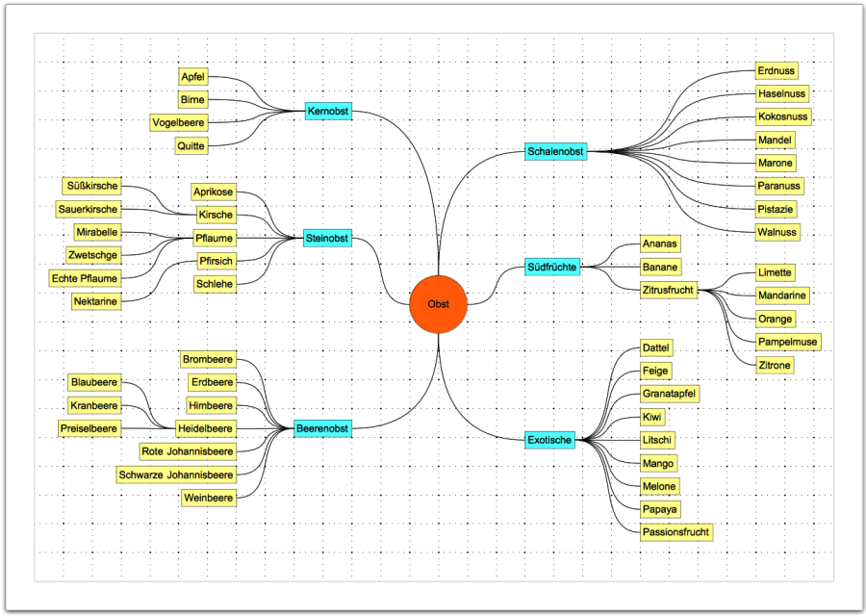866x616 pixels.
Task: Select the Heidelbeere node
Action: [x=204, y=428]
